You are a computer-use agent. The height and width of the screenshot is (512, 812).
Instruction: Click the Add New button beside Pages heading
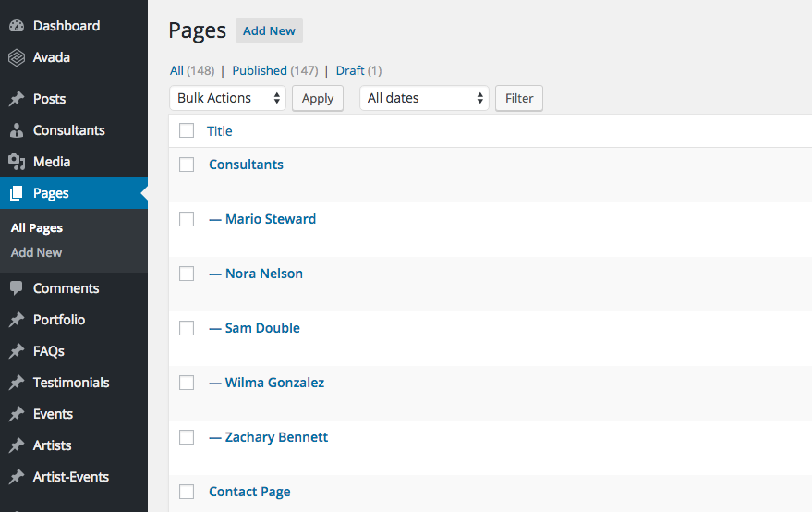[x=270, y=30]
